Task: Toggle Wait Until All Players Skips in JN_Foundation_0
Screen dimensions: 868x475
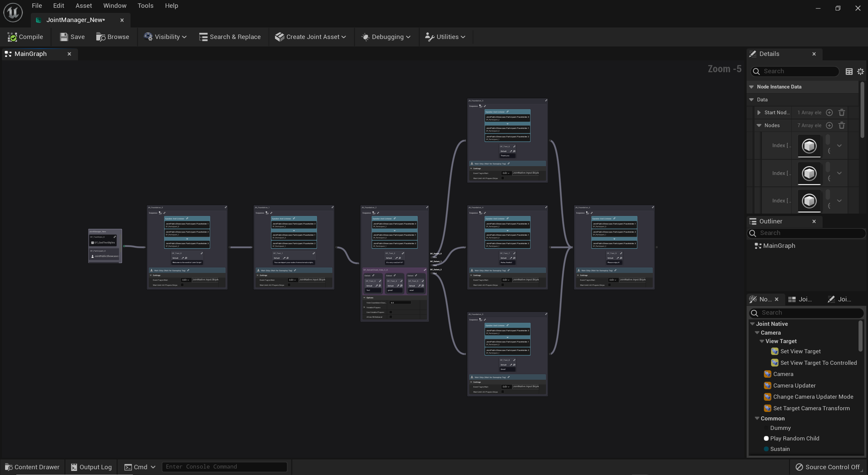Action: pyautogui.click(x=182, y=285)
